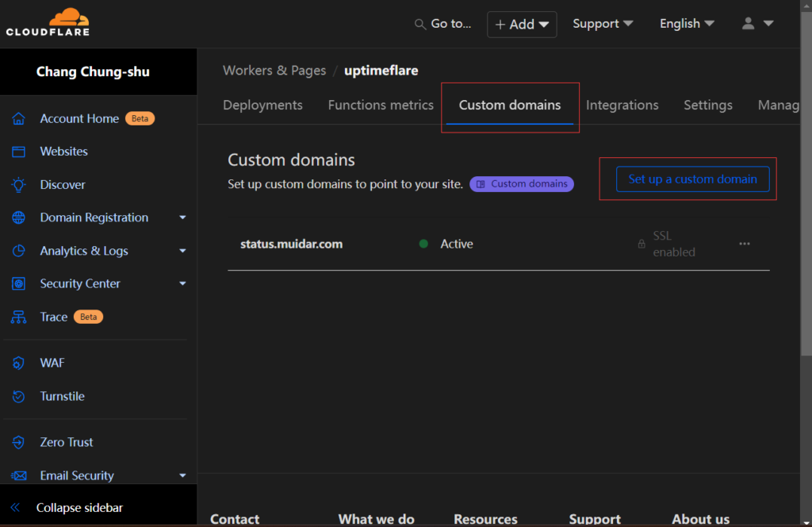Image resolution: width=812 pixels, height=527 pixels.
Task: Open the Add dropdown menu
Action: pyautogui.click(x=522, y=25)
